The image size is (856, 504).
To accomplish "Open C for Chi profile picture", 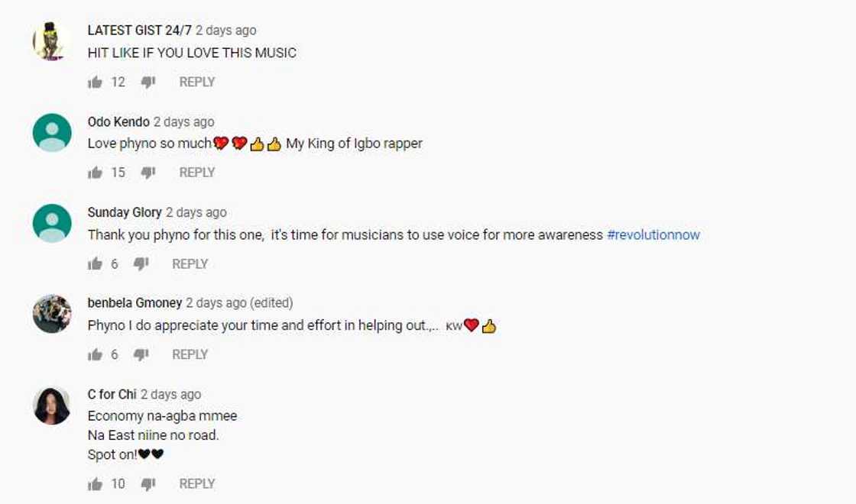I will pyautogui.click(x=52, y=405).
